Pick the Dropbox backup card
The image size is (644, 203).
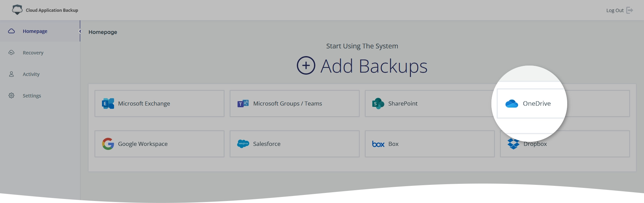[565, 144]
